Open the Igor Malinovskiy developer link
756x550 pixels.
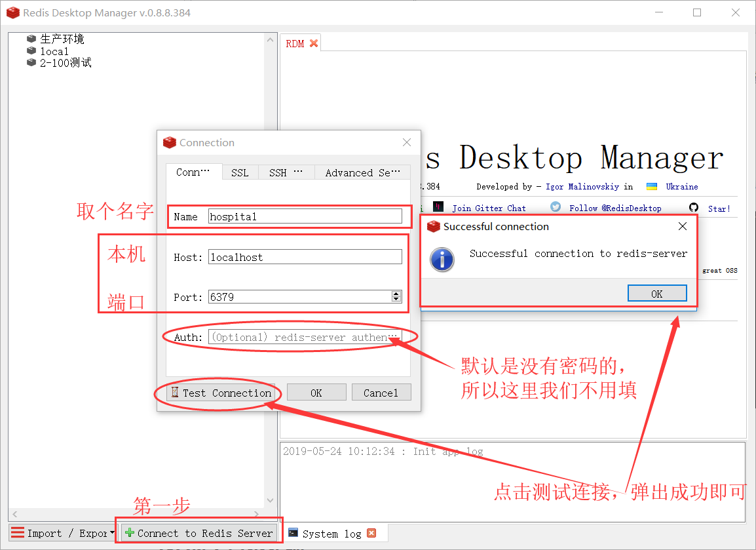[x=582, y=187]
